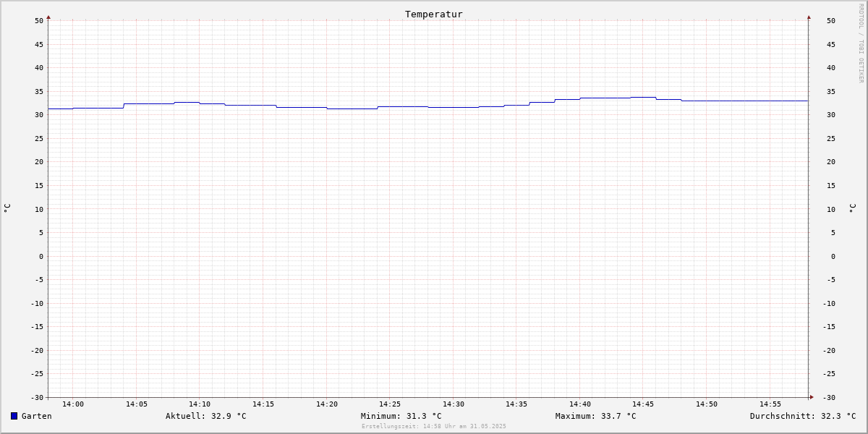Click the left-axis label "15"
This screenshot has width=868, height=434.
39,185
